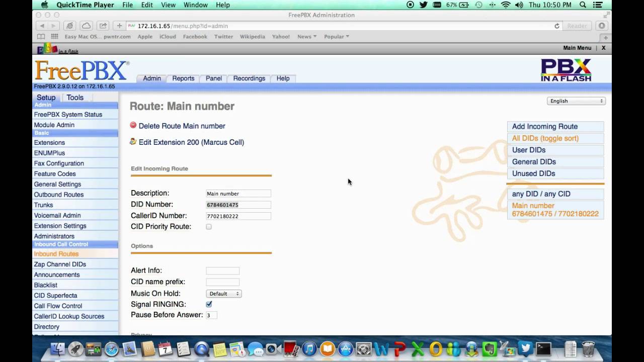644x362 pixels.
Task: Open Calendar icon in the dock
Action: pyautogui.click(x=166, y=349)
